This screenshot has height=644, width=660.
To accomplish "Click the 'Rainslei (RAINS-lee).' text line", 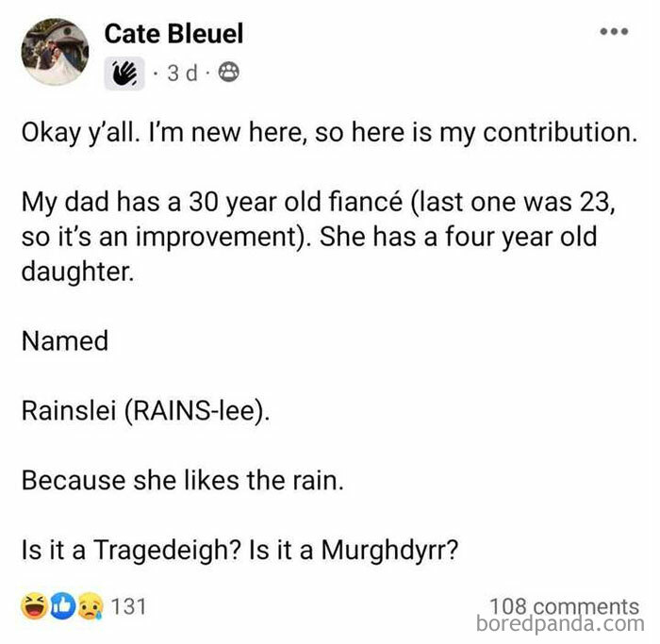I will point(145,410).
